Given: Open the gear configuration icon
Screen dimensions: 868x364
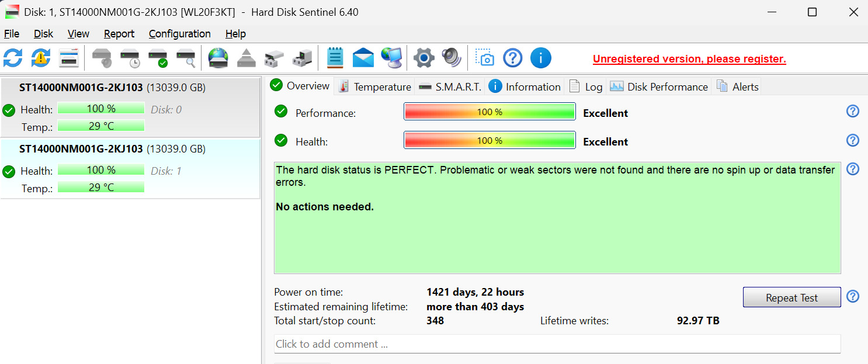Looking at the screenshot, I should tap(423, 58).
